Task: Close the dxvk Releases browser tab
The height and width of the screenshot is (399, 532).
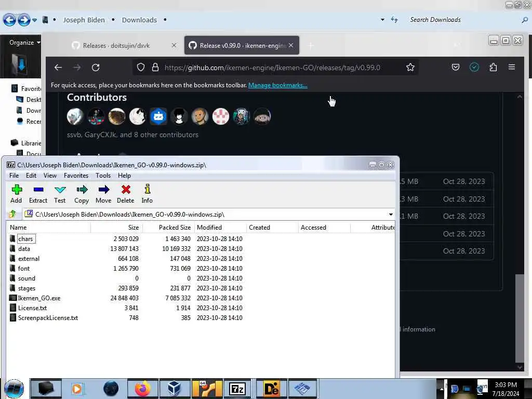Action: coord(174,45)
